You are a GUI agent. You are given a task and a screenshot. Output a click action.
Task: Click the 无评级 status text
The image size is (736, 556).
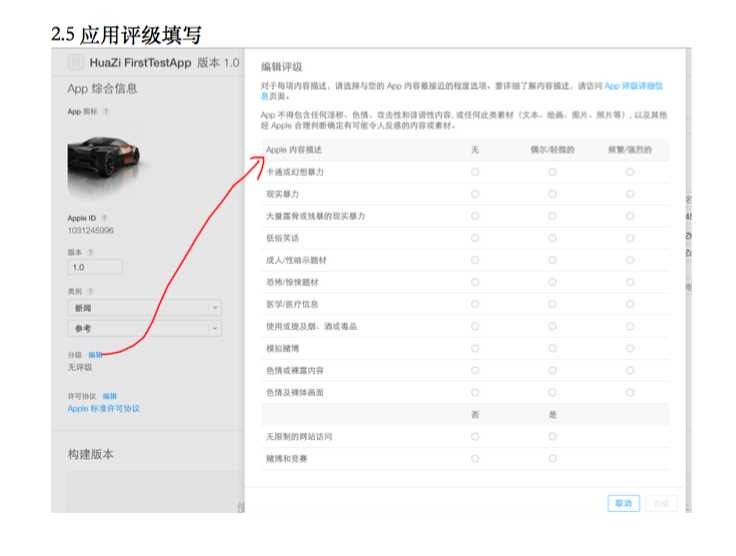80,367
